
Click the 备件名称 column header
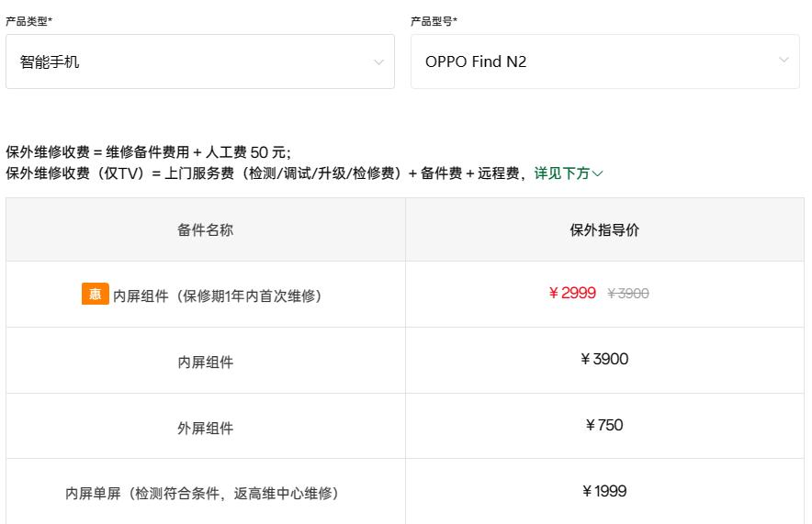tap(205, 230)
